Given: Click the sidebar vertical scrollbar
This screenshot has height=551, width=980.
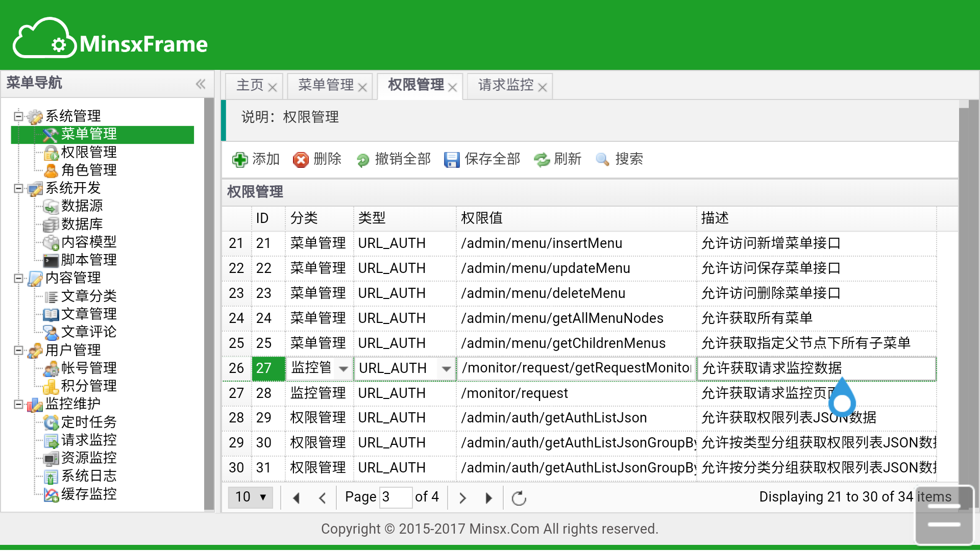Looking at the screenshot, I should click(209, 304).
